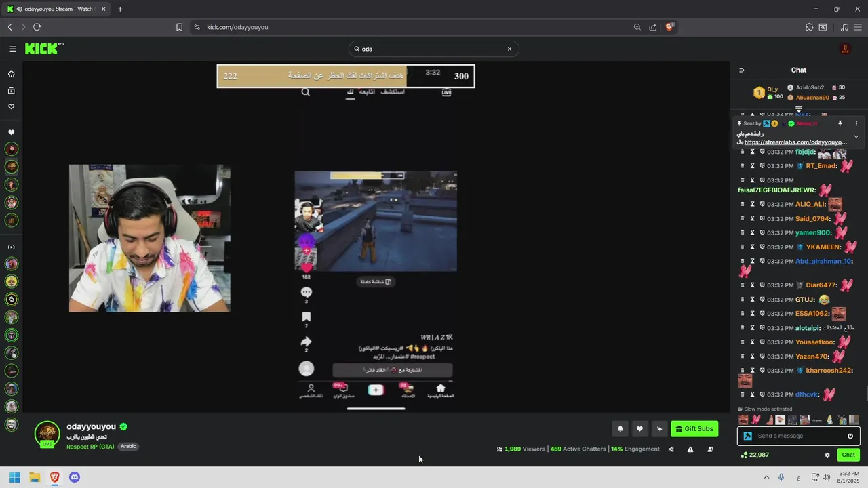Screen dimensions: 868x488
Task: Timeout user RT_Emad
Action: pyautogui.click(x=752, y=166)
